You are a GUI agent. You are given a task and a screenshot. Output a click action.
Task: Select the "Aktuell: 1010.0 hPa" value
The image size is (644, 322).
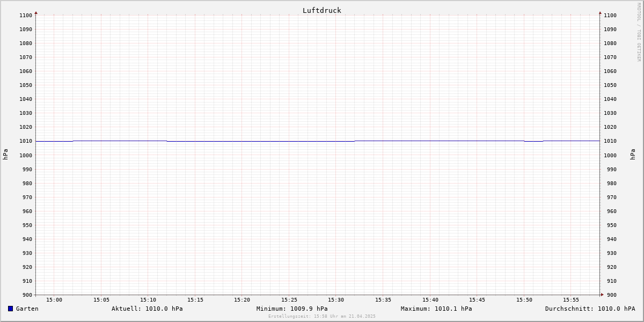[147, 309]
